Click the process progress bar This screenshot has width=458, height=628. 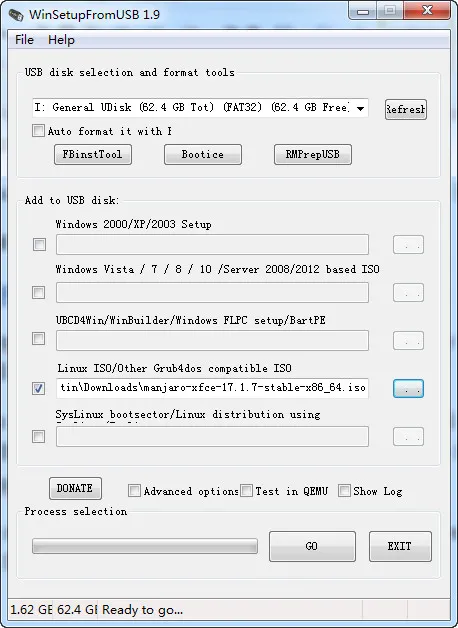tap(145, 546)
